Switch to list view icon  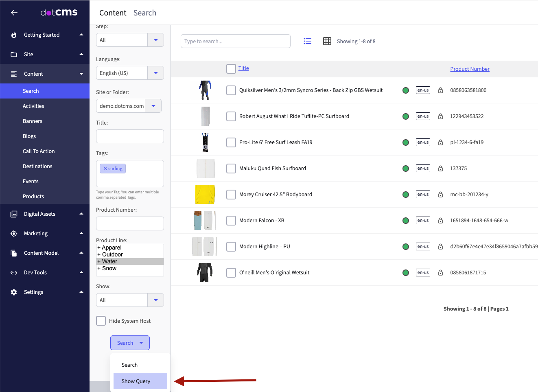coord(308,41)
